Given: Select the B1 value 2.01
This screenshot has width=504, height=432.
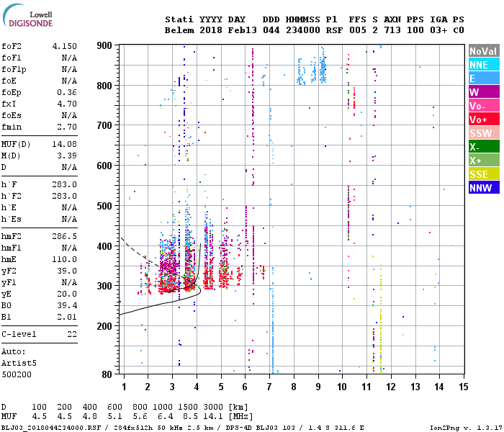Looking at the screenshot, I should [67, 317].
